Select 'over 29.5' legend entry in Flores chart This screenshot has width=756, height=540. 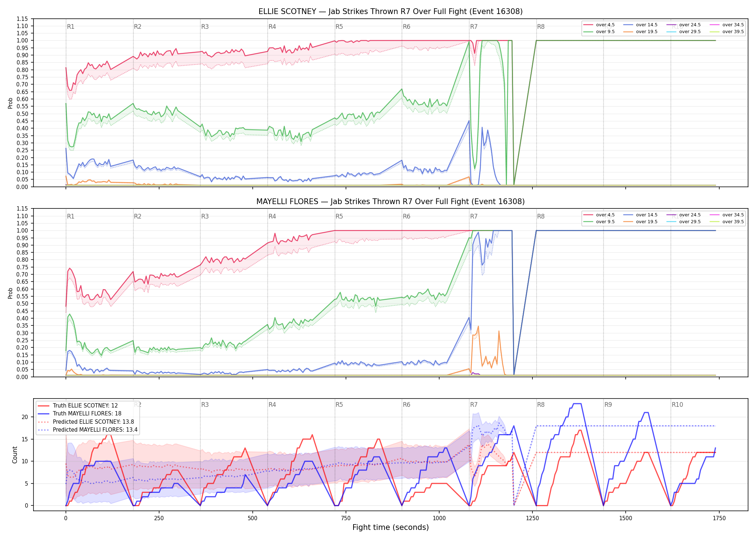tap(684, 222)
